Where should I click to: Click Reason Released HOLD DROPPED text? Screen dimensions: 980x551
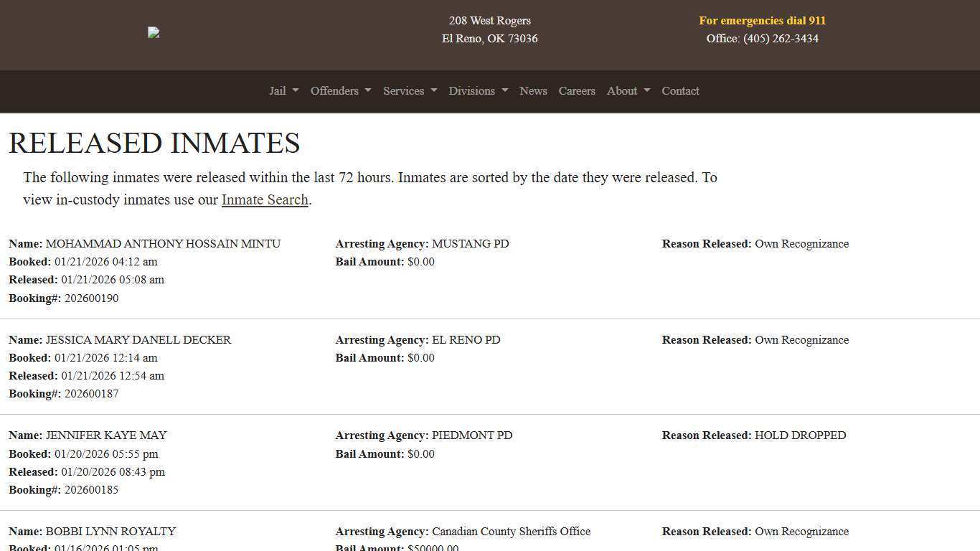click(x=801, y=435)
